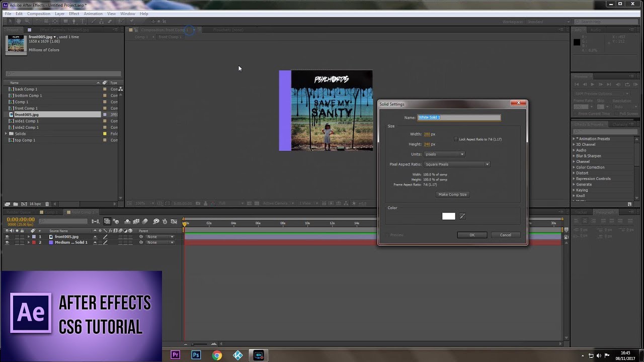Click the Mute Audio icon in Preview panel

click(619, 84)
